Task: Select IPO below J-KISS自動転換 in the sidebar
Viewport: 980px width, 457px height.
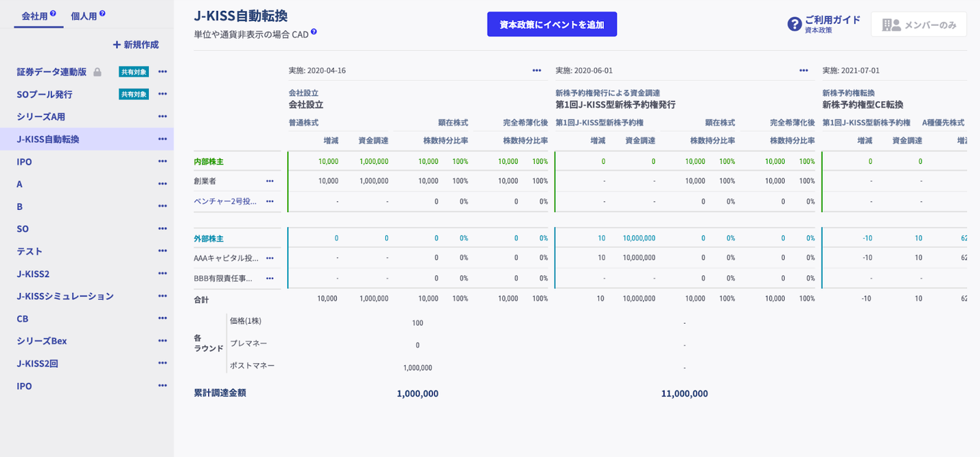Action: point(24,162)
